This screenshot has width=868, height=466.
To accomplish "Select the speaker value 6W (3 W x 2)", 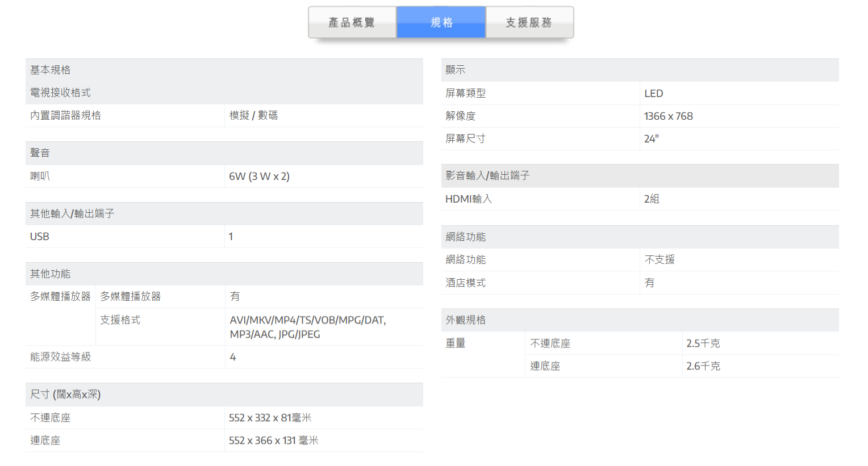I will click(x=259, y=176).
